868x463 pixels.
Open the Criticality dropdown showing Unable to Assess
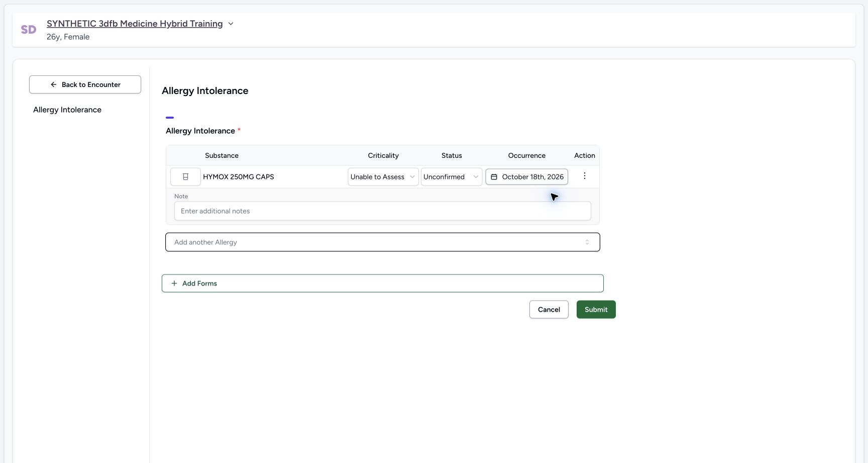click(383, 177)
